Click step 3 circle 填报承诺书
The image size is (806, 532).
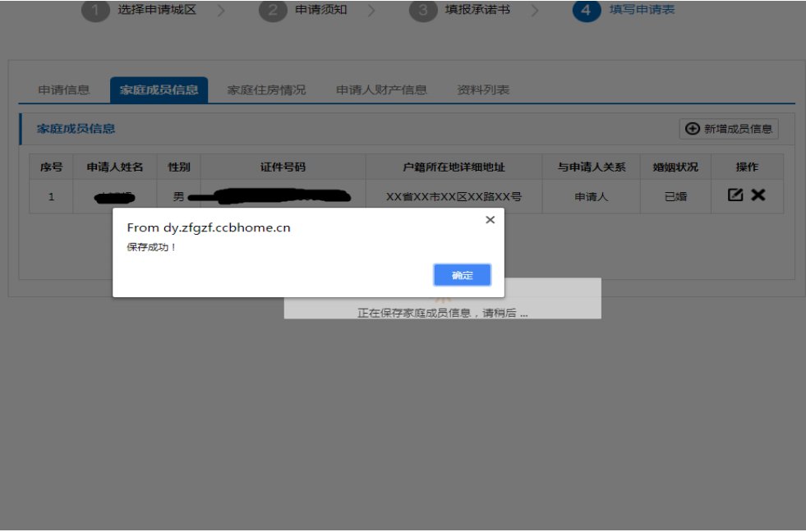pyautogui.click(x=423, y=10)
